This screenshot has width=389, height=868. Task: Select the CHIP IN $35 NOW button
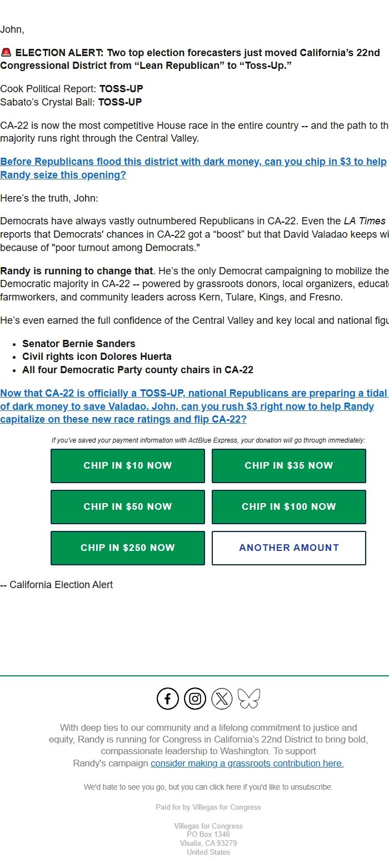tap(288, 466)
